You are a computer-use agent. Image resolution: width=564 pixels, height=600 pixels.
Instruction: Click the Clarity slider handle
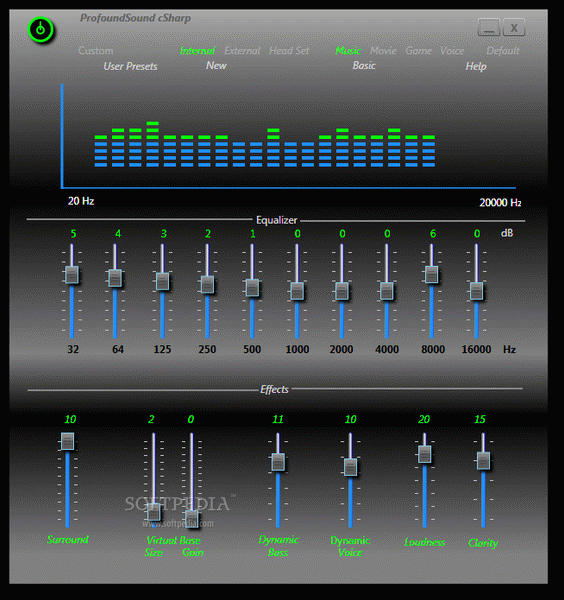(x=483, y=461)
